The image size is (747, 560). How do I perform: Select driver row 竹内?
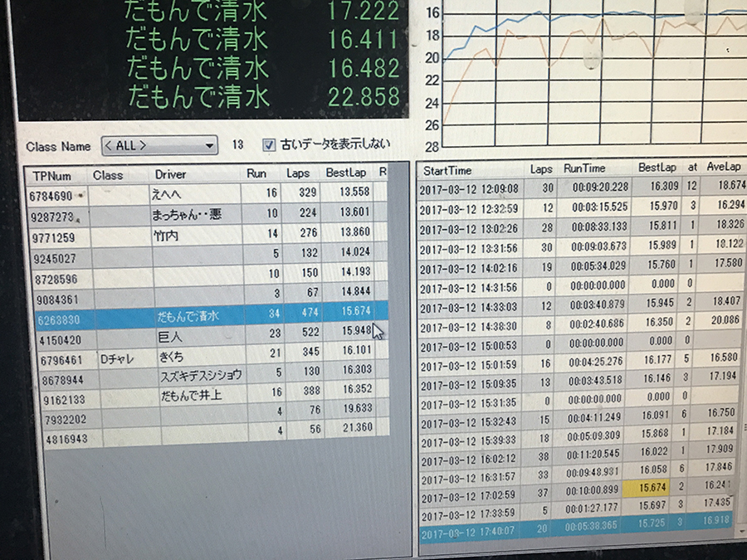[208, 234]
